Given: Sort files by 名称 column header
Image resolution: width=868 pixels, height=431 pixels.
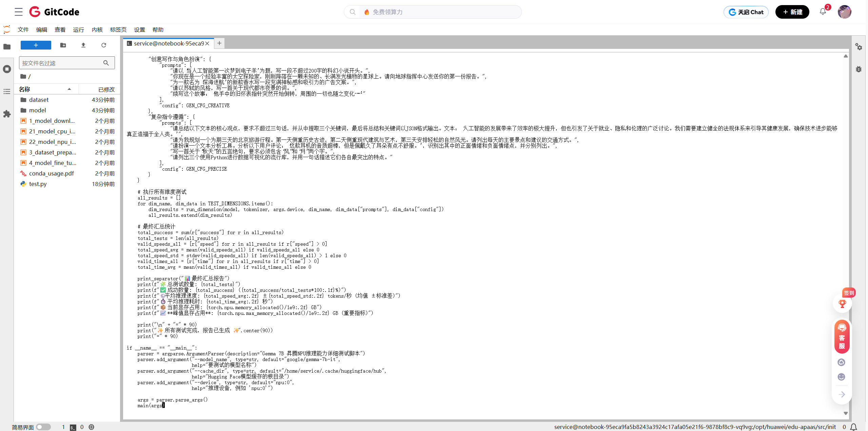Looking at the screenshot, I should click(24, 89).
